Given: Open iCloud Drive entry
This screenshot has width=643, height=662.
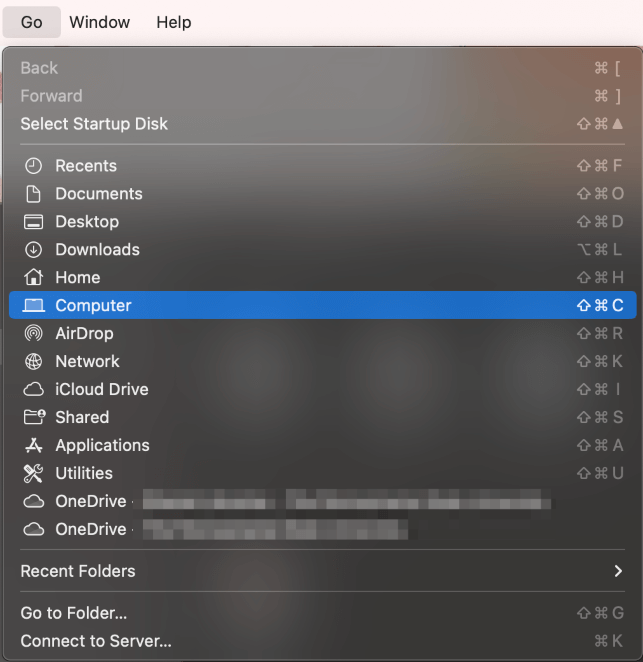Looking at the screenshot, I should pyautogui.click(x=323, y=389).
